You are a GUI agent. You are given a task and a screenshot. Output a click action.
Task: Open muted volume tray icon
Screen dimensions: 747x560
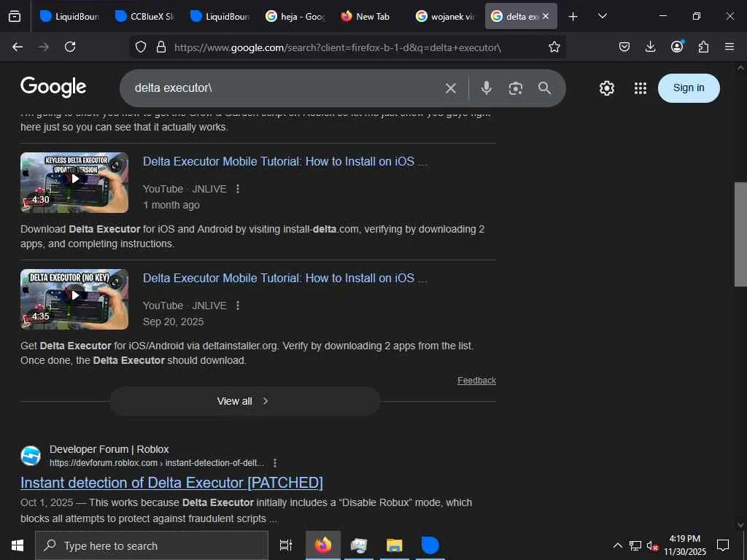[x=652, y=545]
